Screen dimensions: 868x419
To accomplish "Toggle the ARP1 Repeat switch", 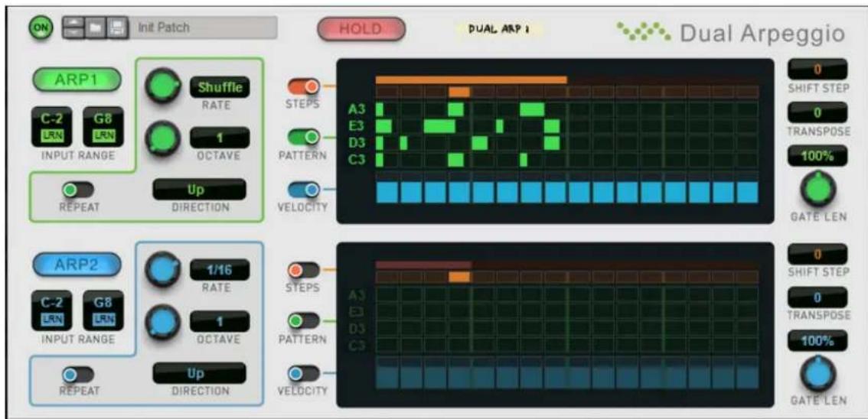I will tap(77, 190).
